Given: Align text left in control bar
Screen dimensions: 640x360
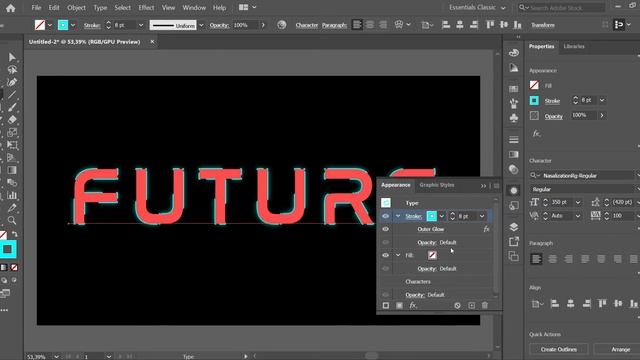Looking at the screenshot, I should point(357,25).
